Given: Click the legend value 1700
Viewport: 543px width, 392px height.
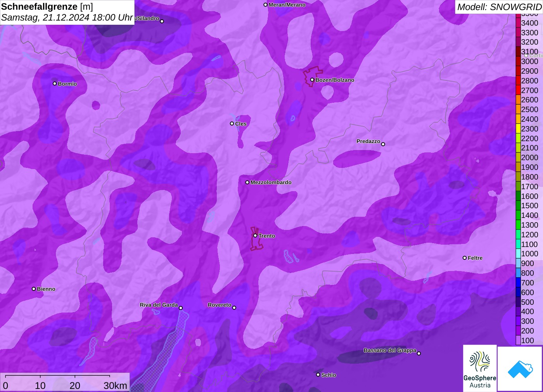Looking at the screenshot, I should pos(530,187).
